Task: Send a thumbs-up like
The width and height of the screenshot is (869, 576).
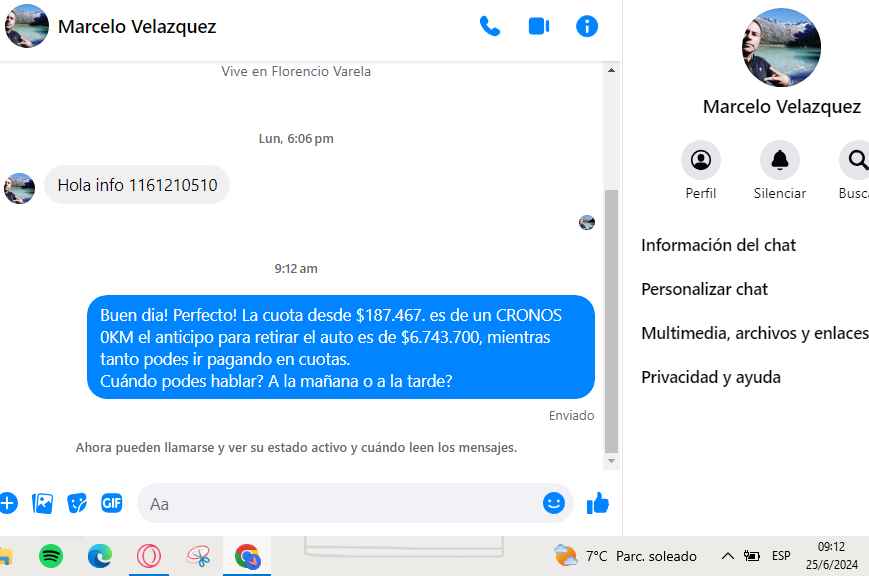Action: [x=597, y=503]
